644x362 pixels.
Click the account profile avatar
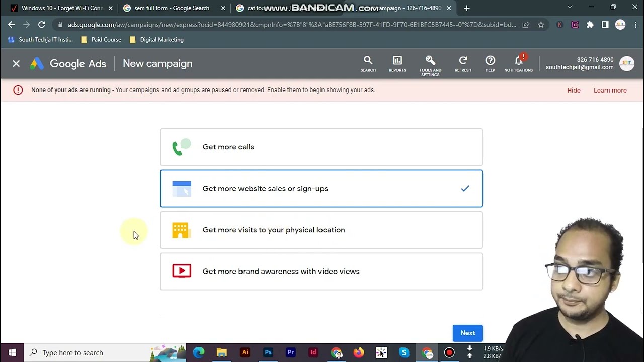[626, 63]
